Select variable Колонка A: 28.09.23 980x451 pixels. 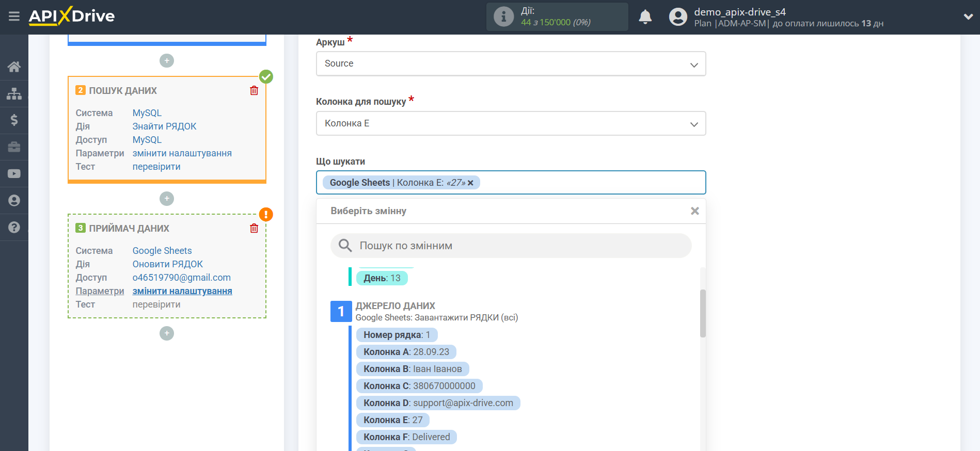coord(406,352)
